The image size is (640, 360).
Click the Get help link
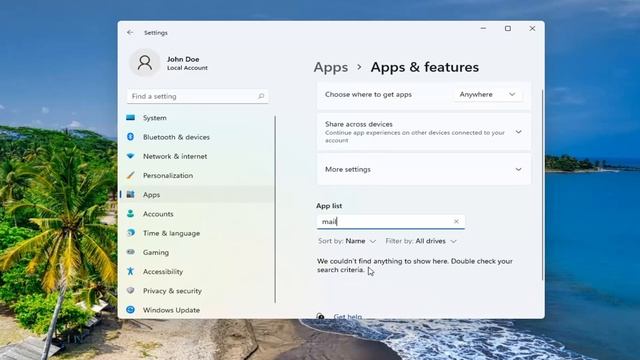pos(347,316)
